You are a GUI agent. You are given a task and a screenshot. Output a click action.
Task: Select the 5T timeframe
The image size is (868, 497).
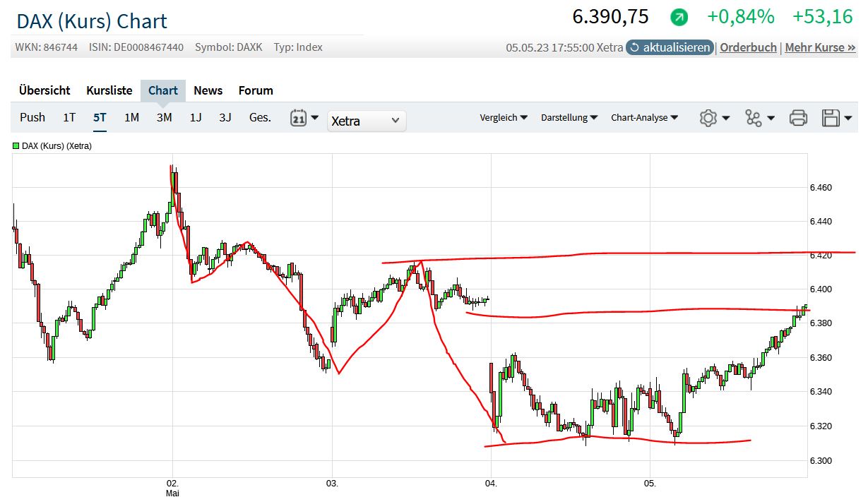[99, 118]
